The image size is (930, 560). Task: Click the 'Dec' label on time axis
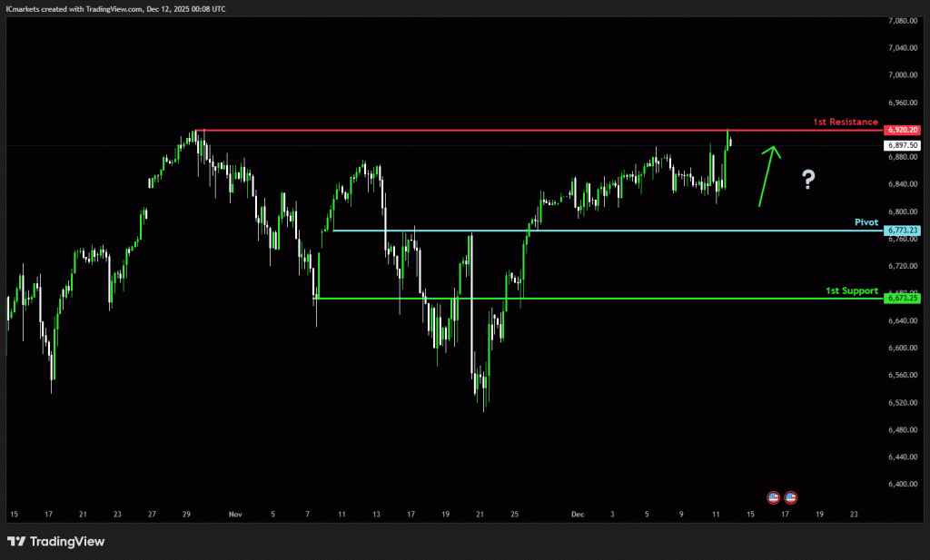578,514
